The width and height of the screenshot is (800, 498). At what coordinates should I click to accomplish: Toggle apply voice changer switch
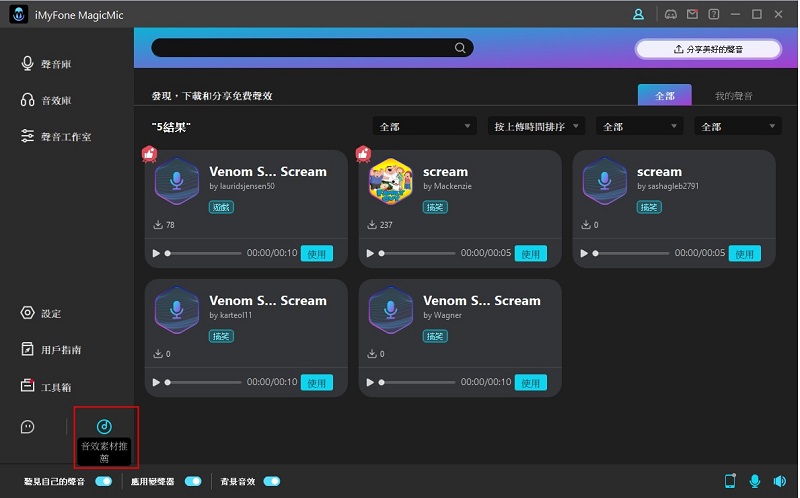click(193, 481)
